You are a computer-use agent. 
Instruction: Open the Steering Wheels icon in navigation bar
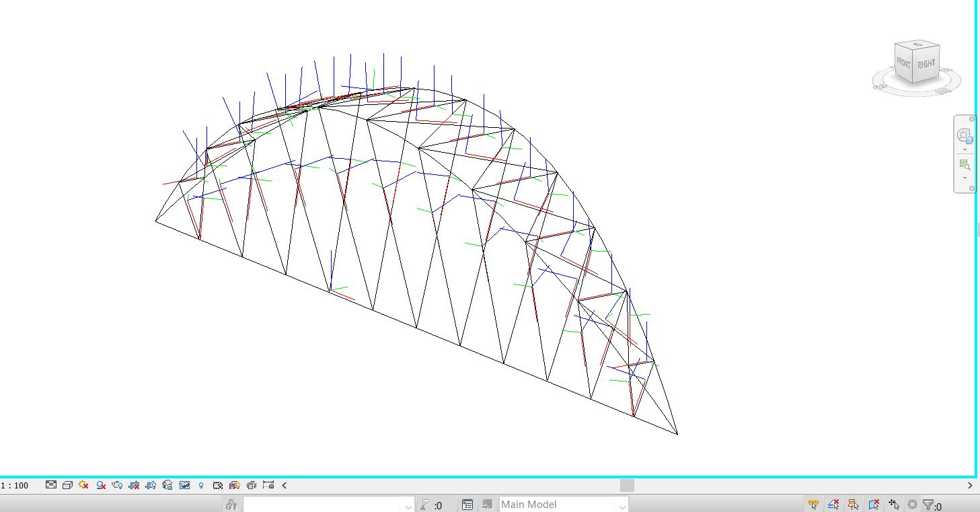point(964,137)
